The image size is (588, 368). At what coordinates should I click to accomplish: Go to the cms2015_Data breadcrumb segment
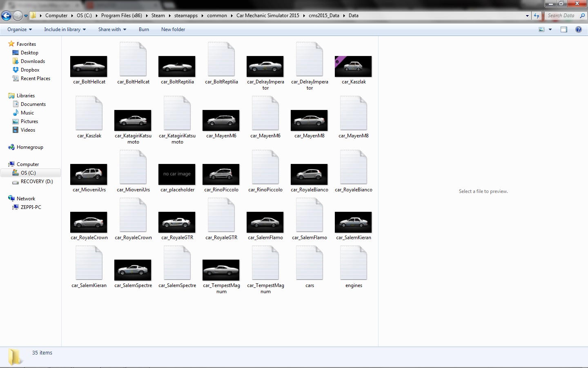click(x=324, y=16)
